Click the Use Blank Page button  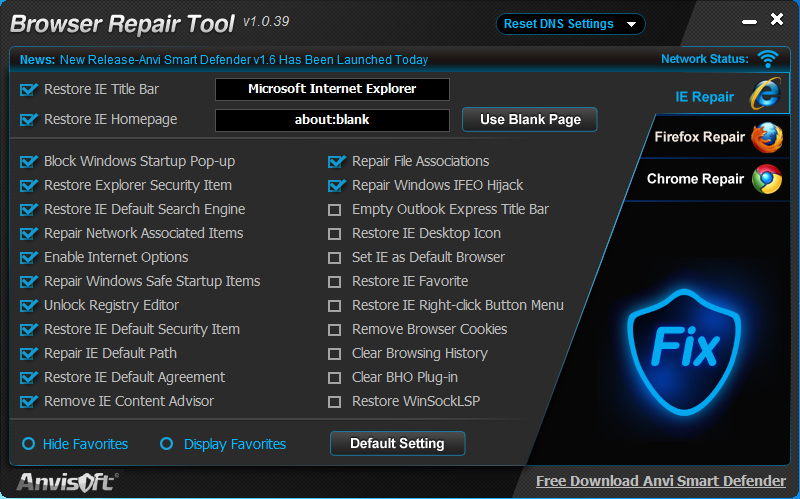530,119
